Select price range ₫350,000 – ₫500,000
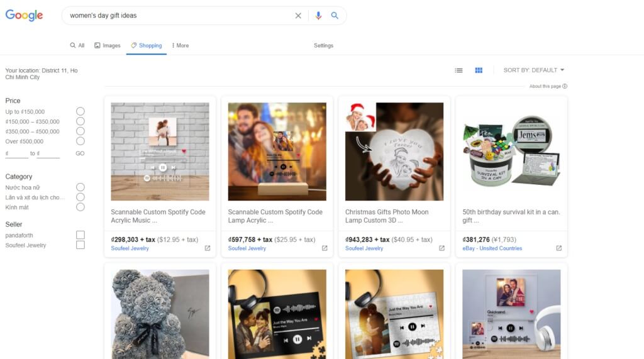This screenshot has width=644, height=359. coord(80,131)
